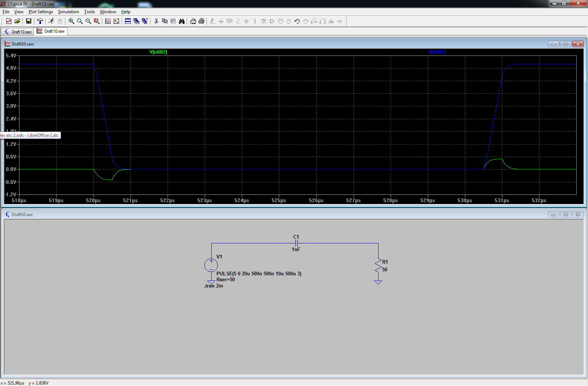Open the File menu
This screenshot has height=386, width=588.
tap(6, 12)
